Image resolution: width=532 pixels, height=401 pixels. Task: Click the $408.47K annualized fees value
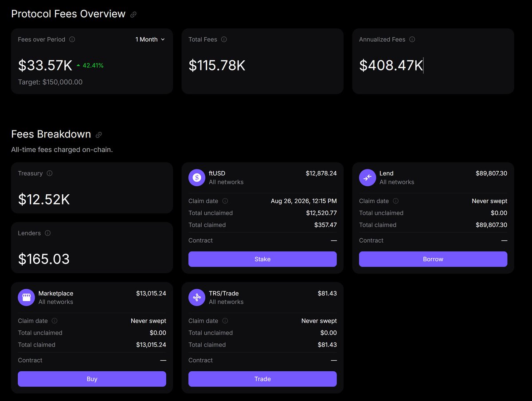(x=391, y=66)
